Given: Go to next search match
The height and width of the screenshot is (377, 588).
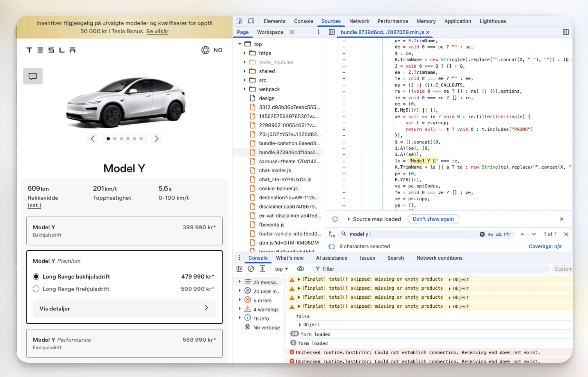Looking at the screenshot, I should pyautogui.click(x=534, y=234).
